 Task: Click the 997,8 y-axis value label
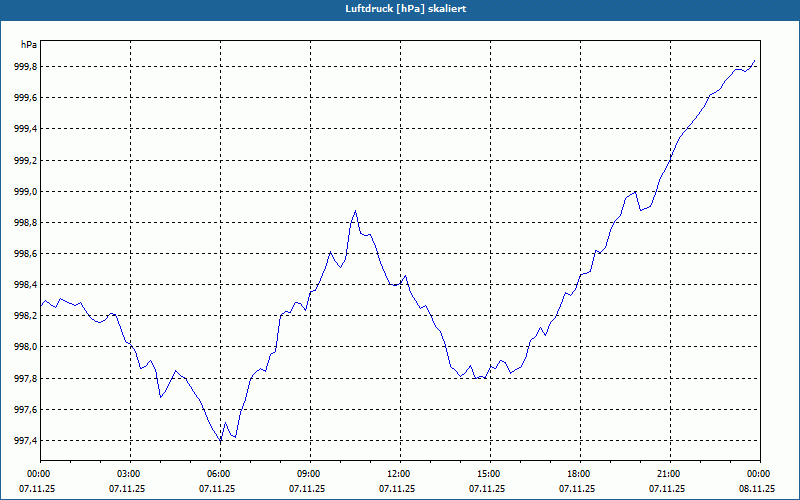pos(22,378)
